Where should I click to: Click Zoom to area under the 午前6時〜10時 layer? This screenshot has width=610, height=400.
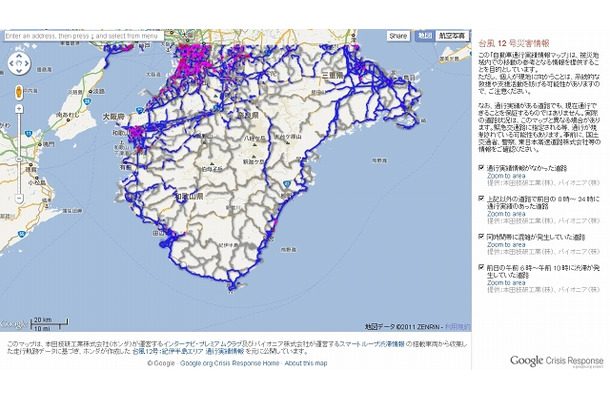(x=506, y=283)
